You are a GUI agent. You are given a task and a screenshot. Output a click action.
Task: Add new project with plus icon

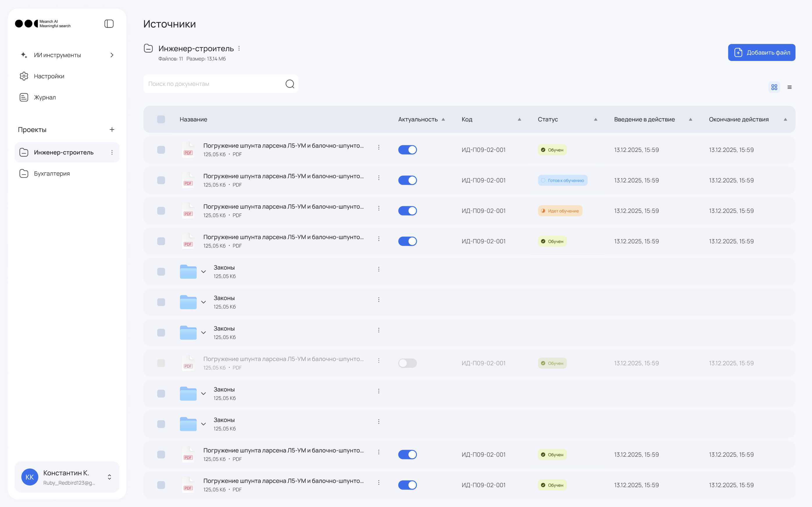[112, 129]
